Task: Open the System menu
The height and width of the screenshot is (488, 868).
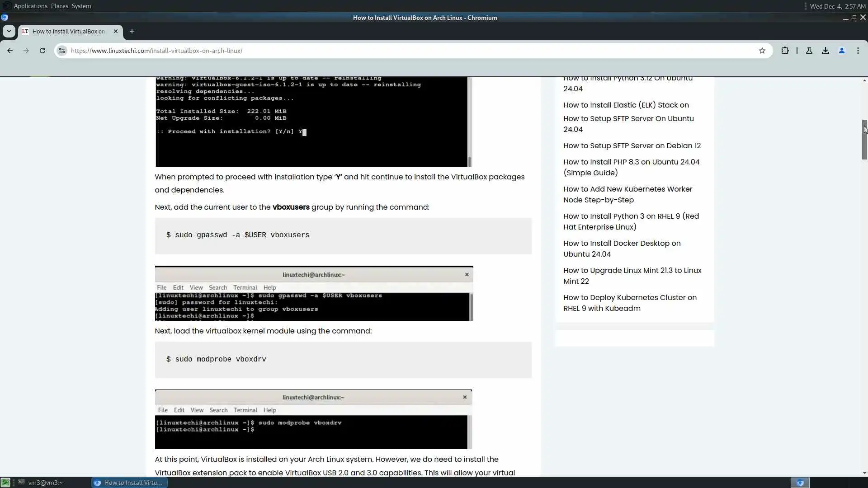Action: [x=81, y=6]
